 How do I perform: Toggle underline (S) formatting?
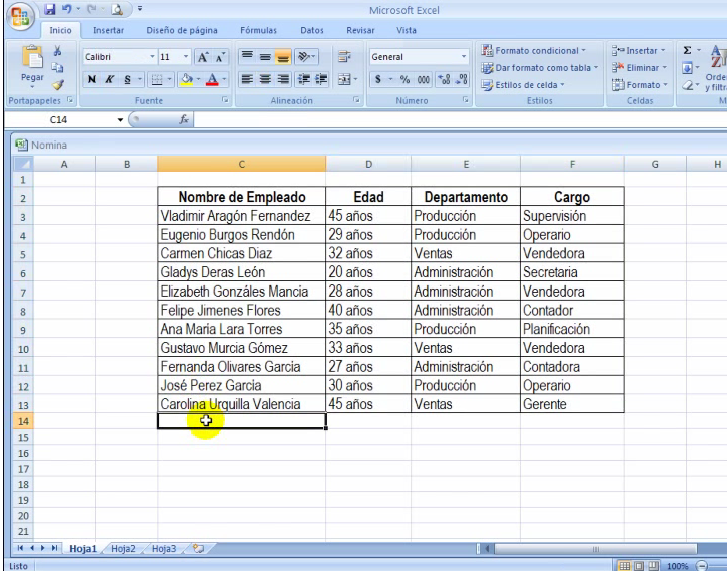point(128,79)
